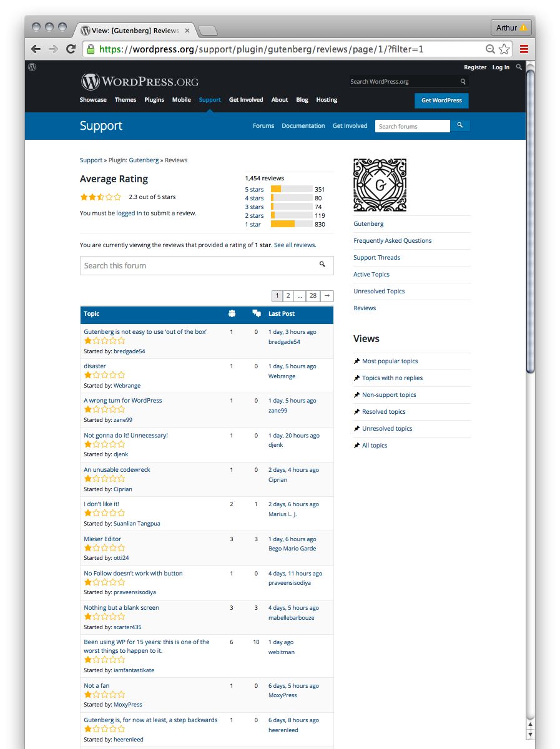The width and height of the screenshot is (560, 749).
Task: Jump to page 28 in pagination
Action: 313,295
